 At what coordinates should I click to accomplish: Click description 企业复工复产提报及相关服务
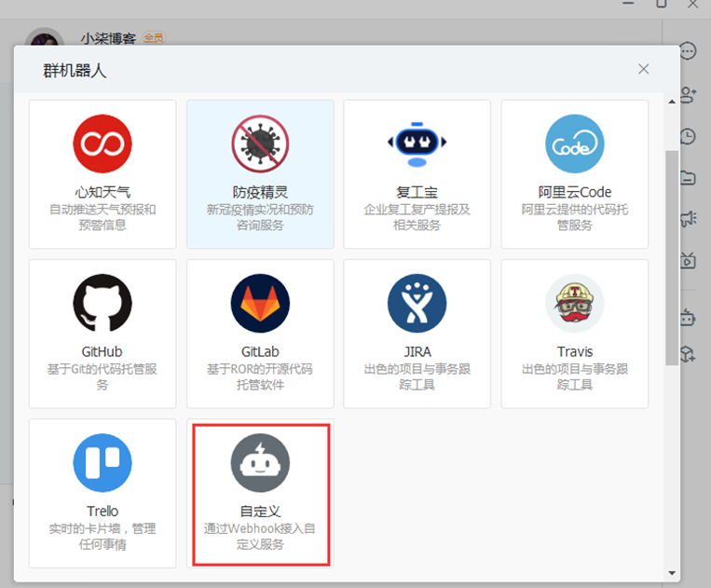click(x=417, y=217)
